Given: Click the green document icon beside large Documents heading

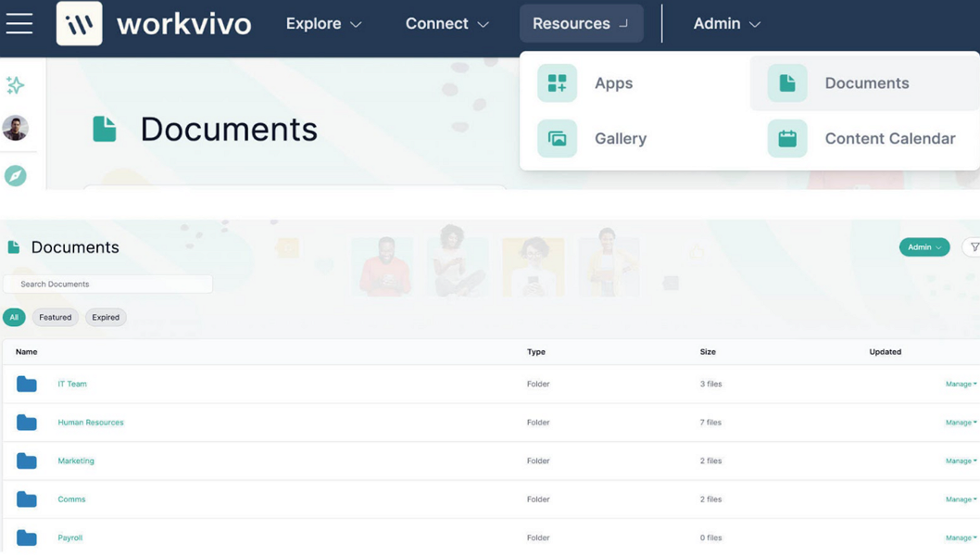Looking at the screenshot, I should pos(105,129).
